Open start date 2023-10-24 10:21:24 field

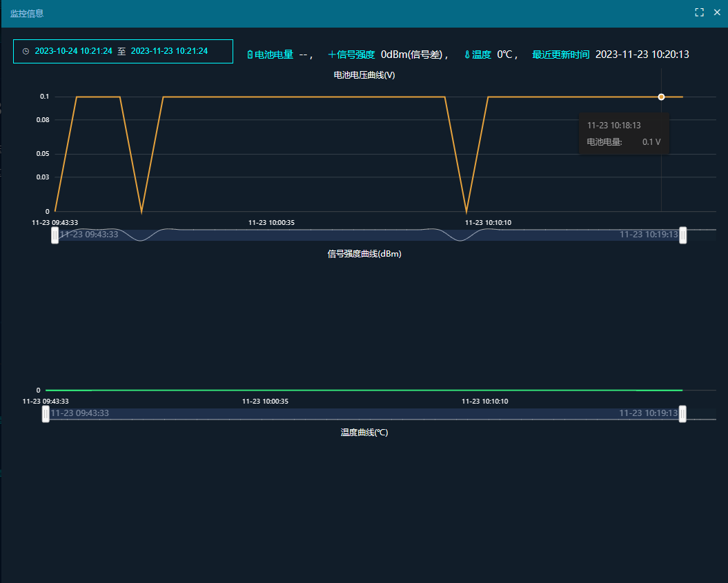click(73, 51)
